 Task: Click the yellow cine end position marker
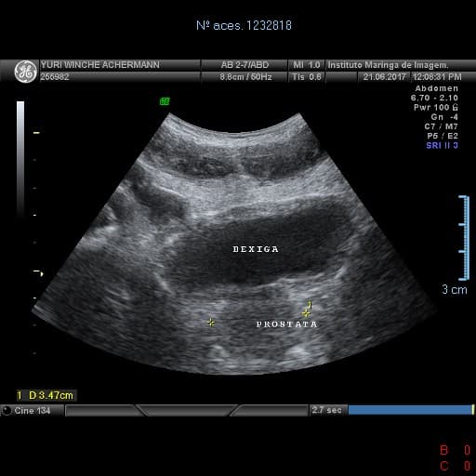pos(473,410)
